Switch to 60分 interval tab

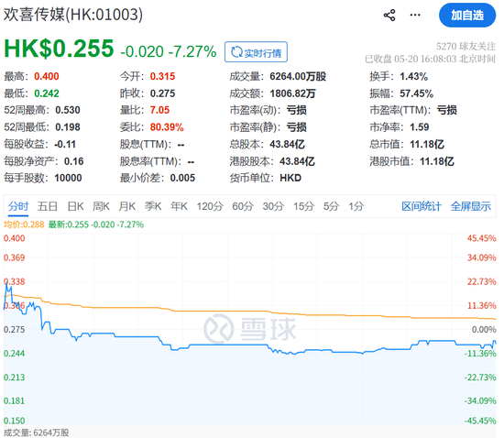click(243, 206)
